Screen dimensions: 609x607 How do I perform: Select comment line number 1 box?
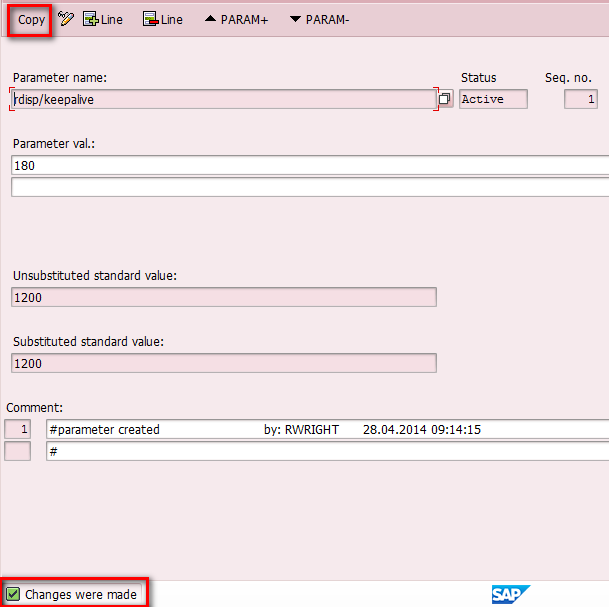18,429
